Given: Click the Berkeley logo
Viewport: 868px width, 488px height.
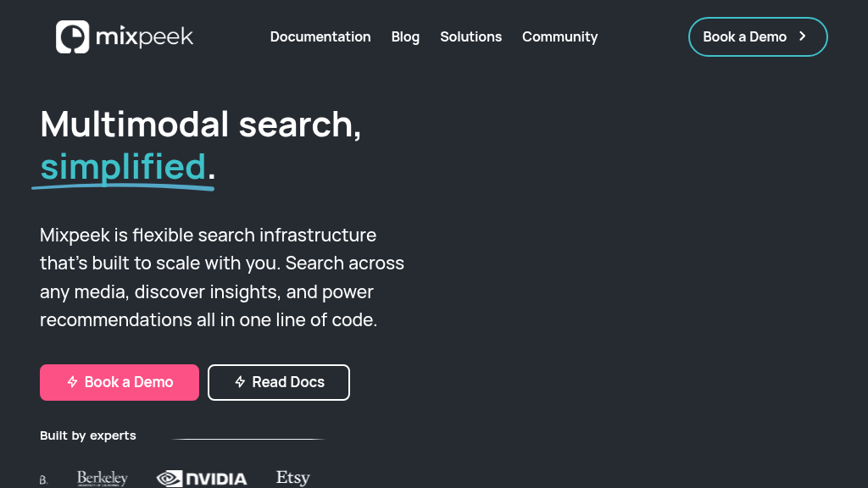Looking at the screenshot, I should (103, 479).
